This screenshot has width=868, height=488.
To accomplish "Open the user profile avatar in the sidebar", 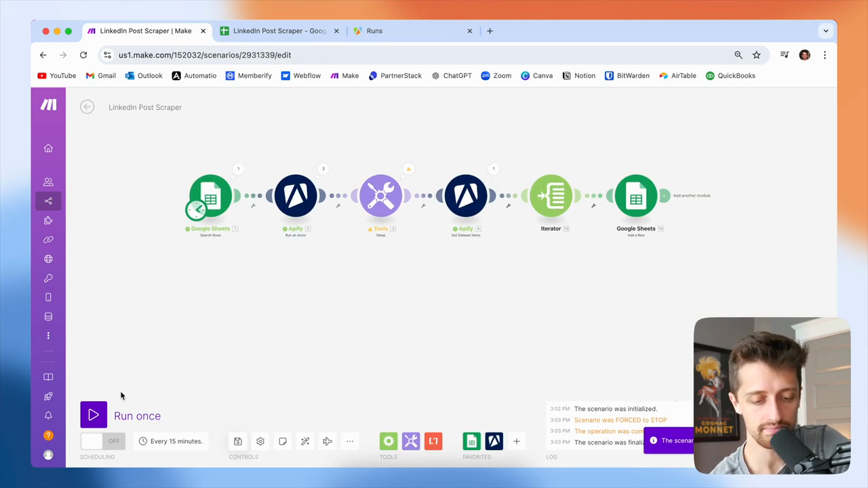I will (x=48, y=455).
